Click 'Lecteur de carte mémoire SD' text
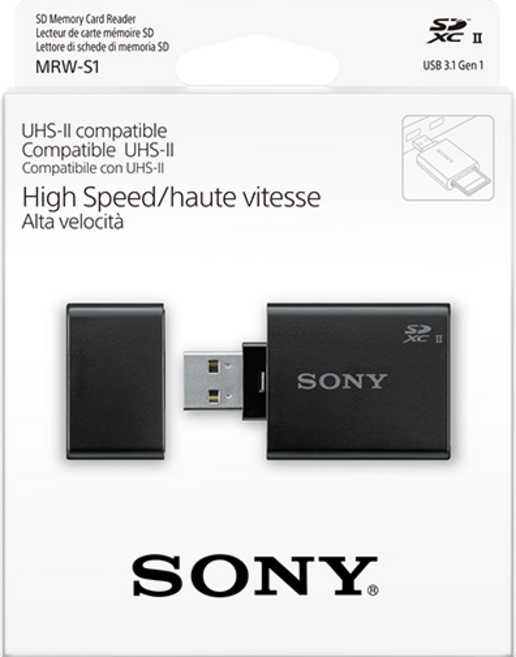The image size is (516, 657). [x=95, y=33]
